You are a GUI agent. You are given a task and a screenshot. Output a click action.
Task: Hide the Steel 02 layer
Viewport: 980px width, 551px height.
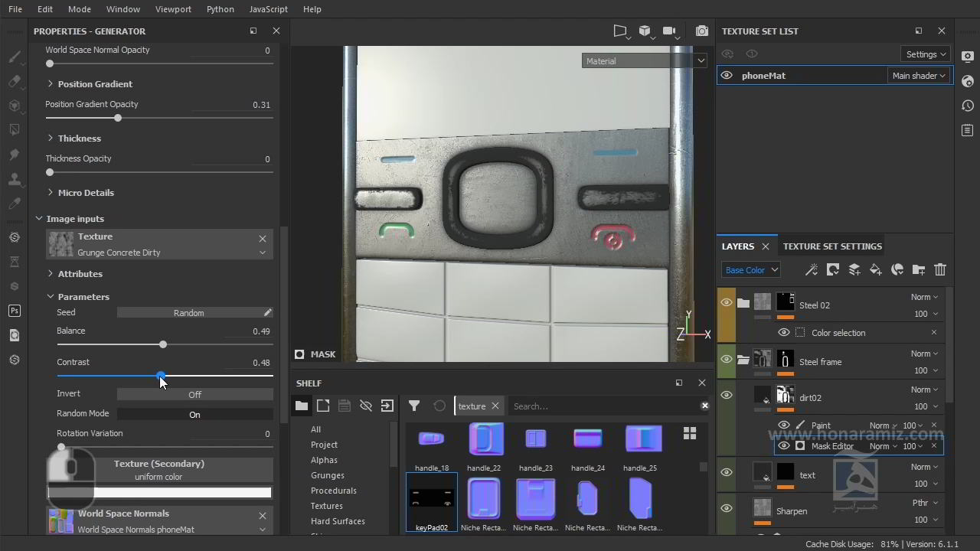pyautogui.click(x=727, y=302)
